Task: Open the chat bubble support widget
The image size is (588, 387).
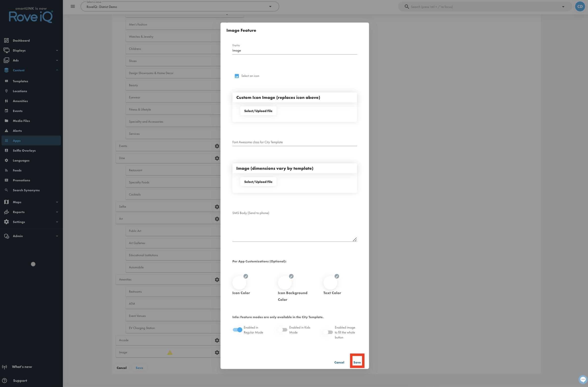Action: click(x=583, y=379)
